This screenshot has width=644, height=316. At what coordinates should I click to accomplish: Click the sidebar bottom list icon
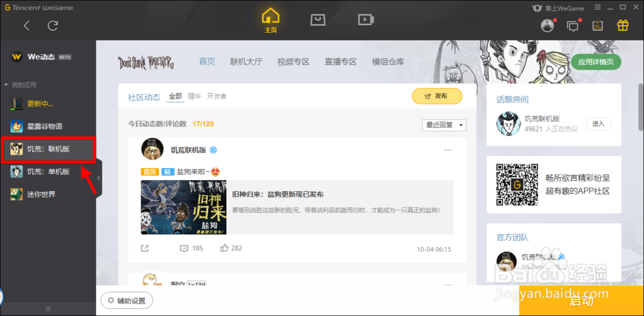point(48,309)
